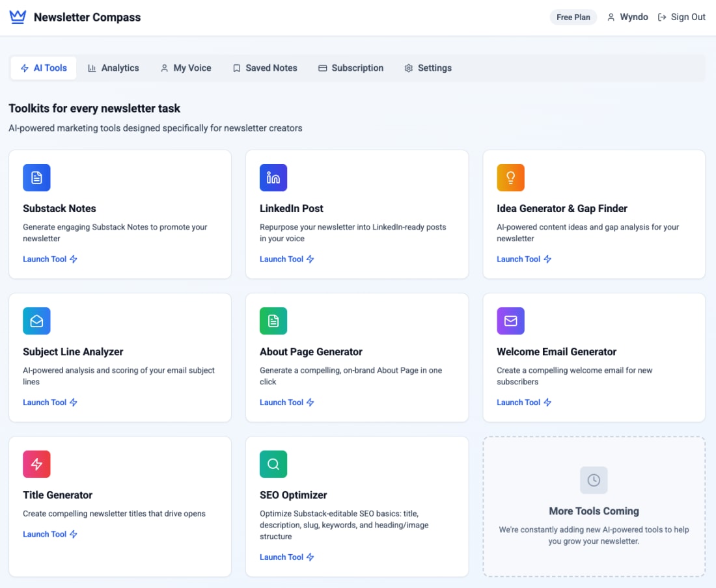
Task: Click the person icon in My Voice tab
Action: click(164, 68)
